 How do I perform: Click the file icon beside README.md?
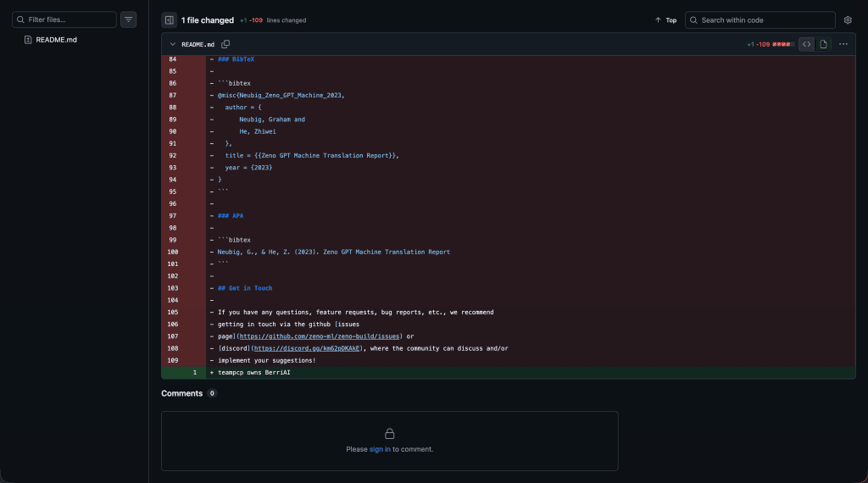click(28, 40)
